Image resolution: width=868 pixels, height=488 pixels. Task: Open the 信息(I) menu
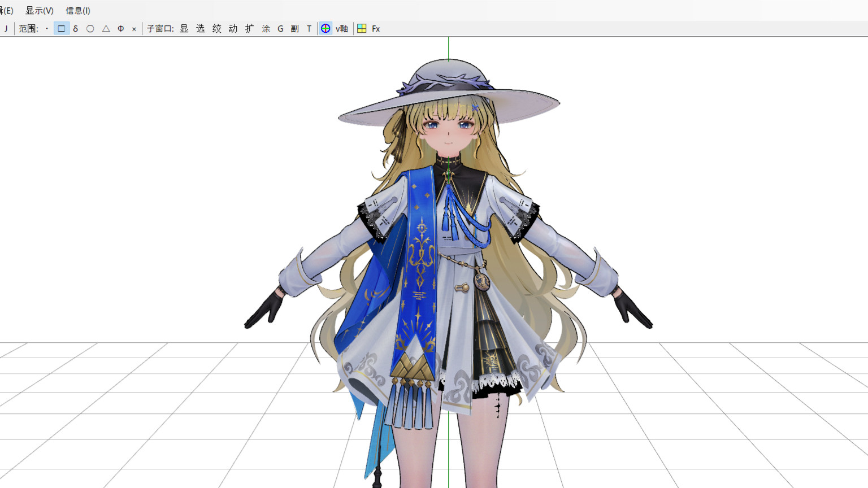[78, 11]
